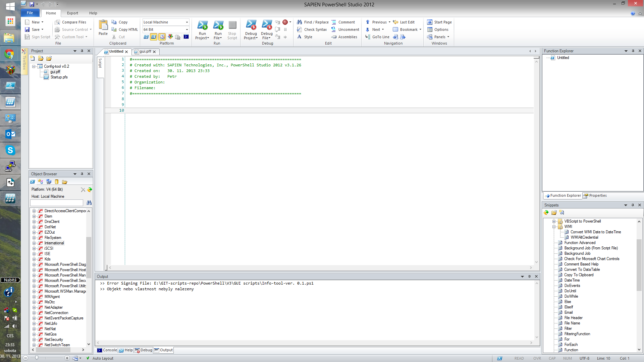
Task: Expand VBScript to PowerShell folder
Action: (x=554, y=221)
